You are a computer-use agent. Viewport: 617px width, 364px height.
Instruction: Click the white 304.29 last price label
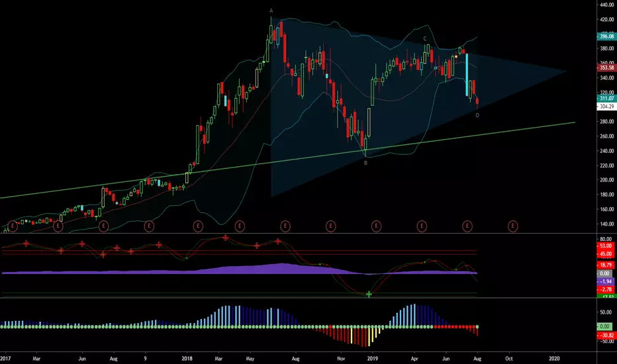pyautogui.click(x=606, y=107)
